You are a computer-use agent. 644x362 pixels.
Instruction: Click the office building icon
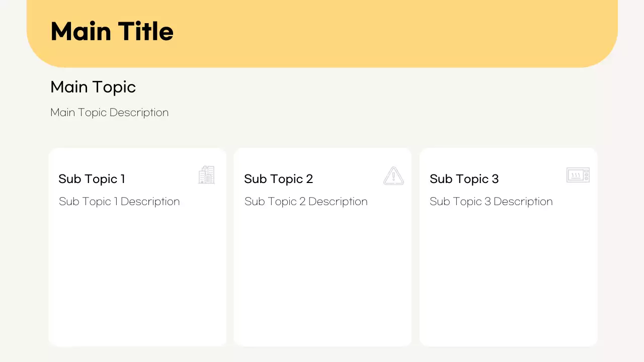click(206, 175)
